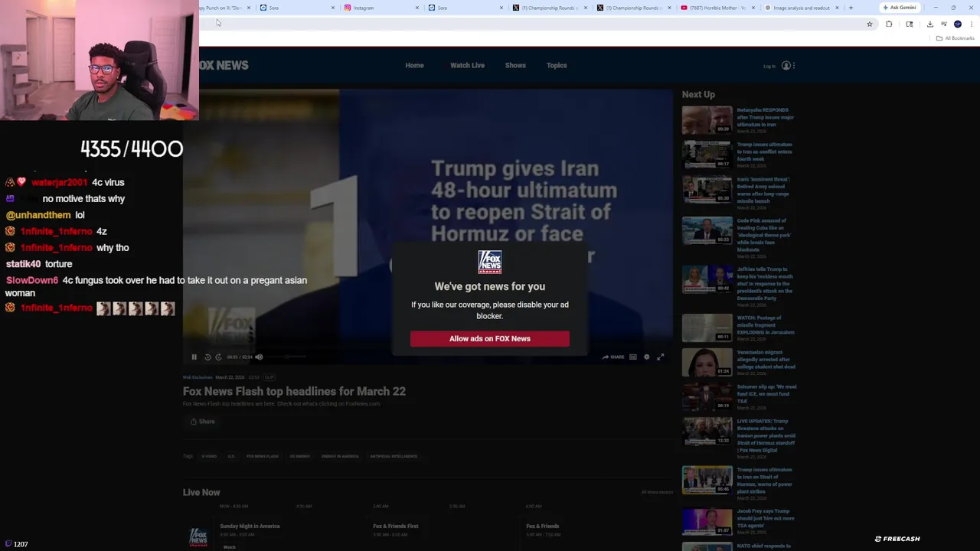Close the Instagram browser tab

(x=417, y=8)
